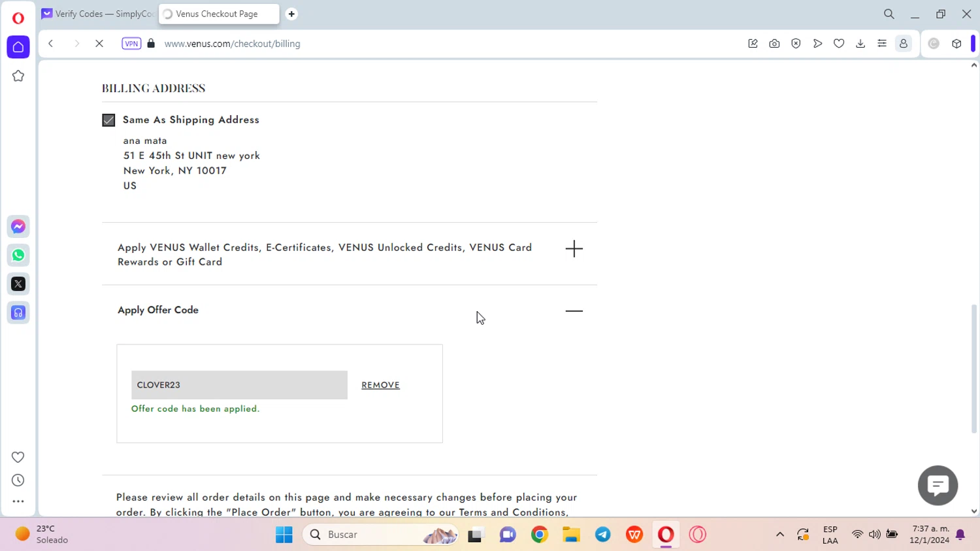Open a new tab with plus button
980x551 pixels.
[291, 14]
